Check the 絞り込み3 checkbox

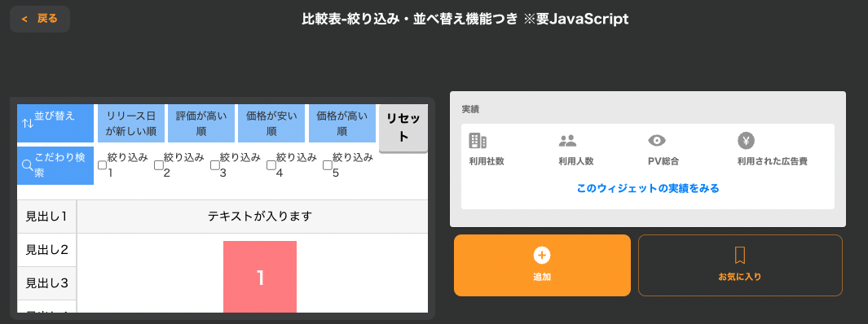pyautogui.click(x=215, y=164)
